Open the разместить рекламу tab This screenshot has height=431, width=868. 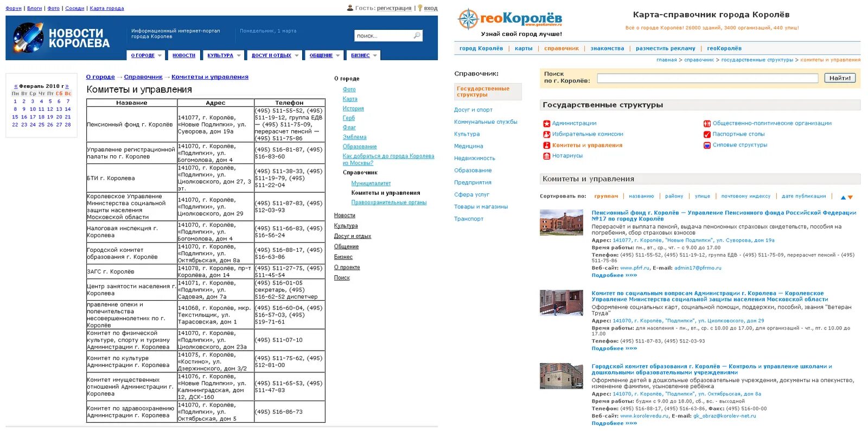coord(665,48)
